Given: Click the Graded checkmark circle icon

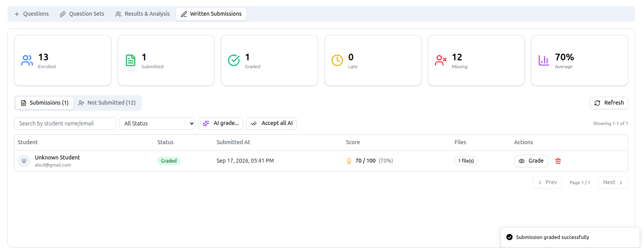Looking at the screenshot, I should pos(234,60).
